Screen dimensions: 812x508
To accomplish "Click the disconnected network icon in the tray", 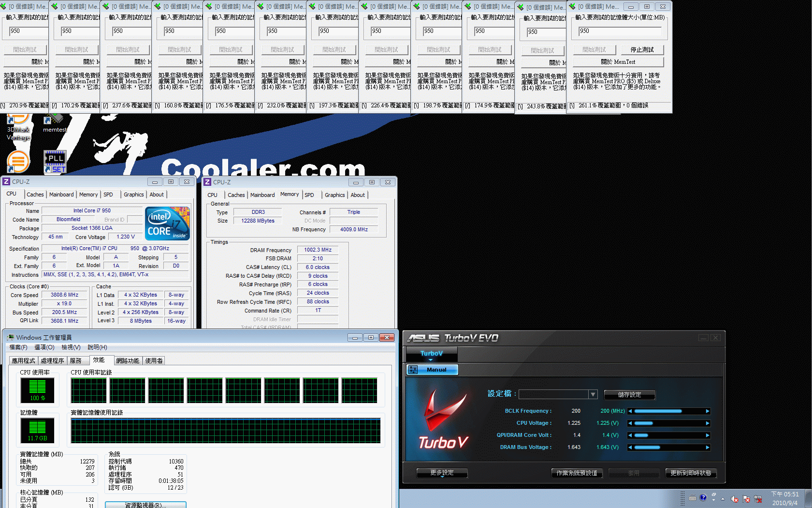I will 758,499.
